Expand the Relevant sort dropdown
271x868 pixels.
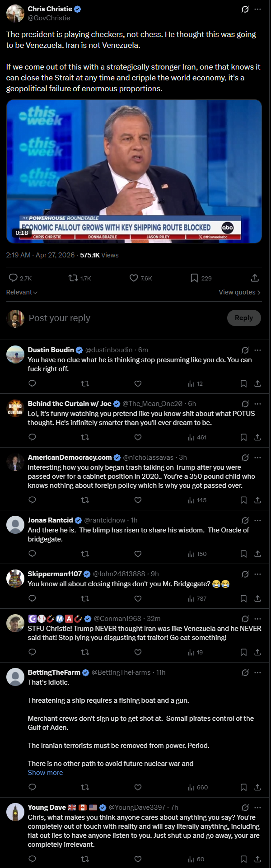(x=22, y=292)
